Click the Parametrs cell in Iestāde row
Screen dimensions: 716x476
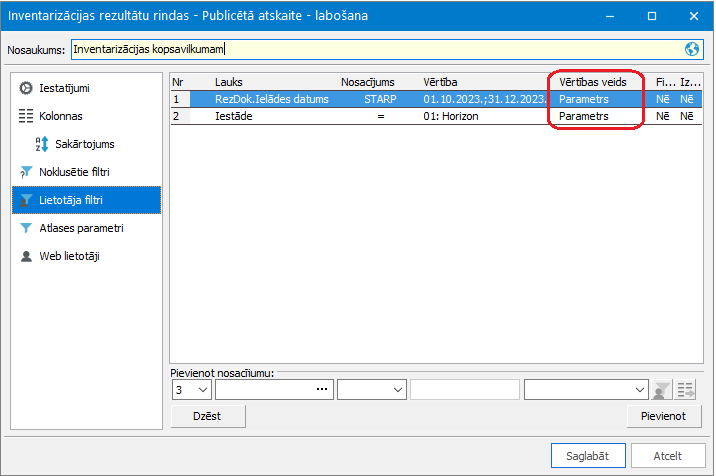click(x=584, y=116)
